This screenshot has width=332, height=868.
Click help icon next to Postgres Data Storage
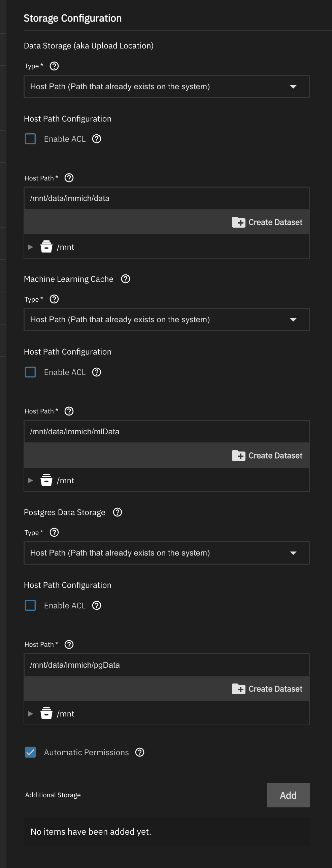pos(117,512)
